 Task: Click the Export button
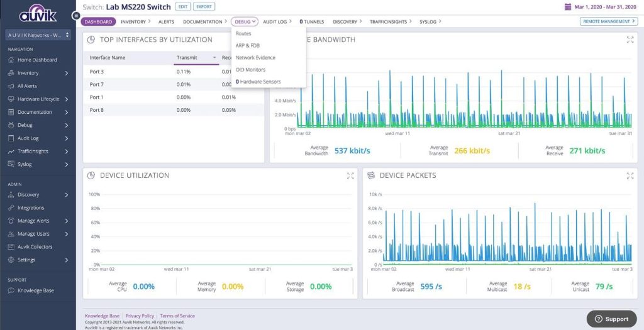[204, 6]
